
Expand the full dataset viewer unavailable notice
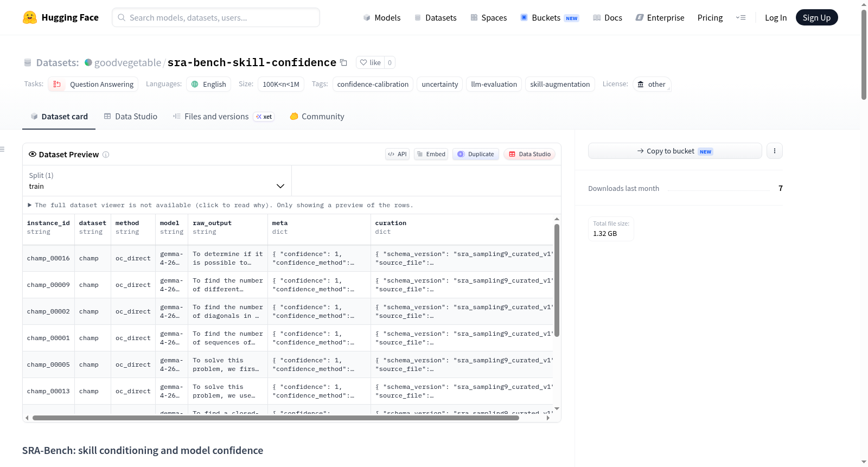221,205
